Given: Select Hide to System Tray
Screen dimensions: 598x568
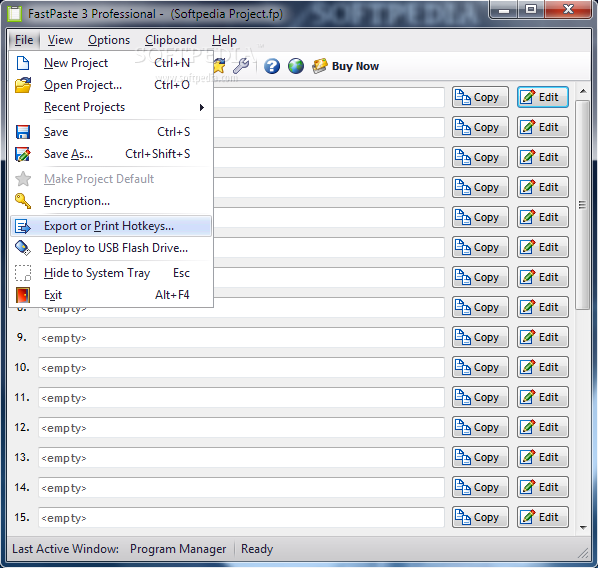Looking at the screenshot, I should (x=111, y=273).
